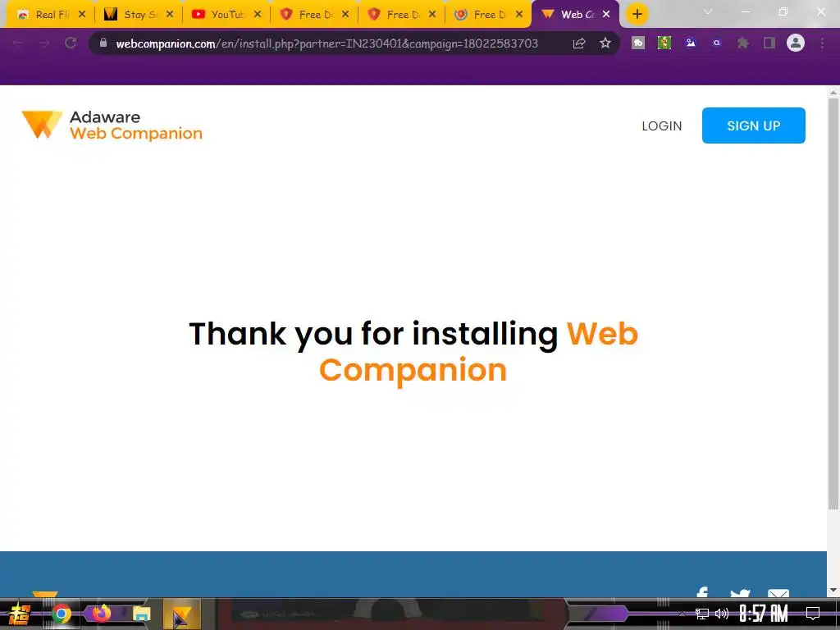
Task: Click the page vertical scrollbar
Action: coord(833,304)
